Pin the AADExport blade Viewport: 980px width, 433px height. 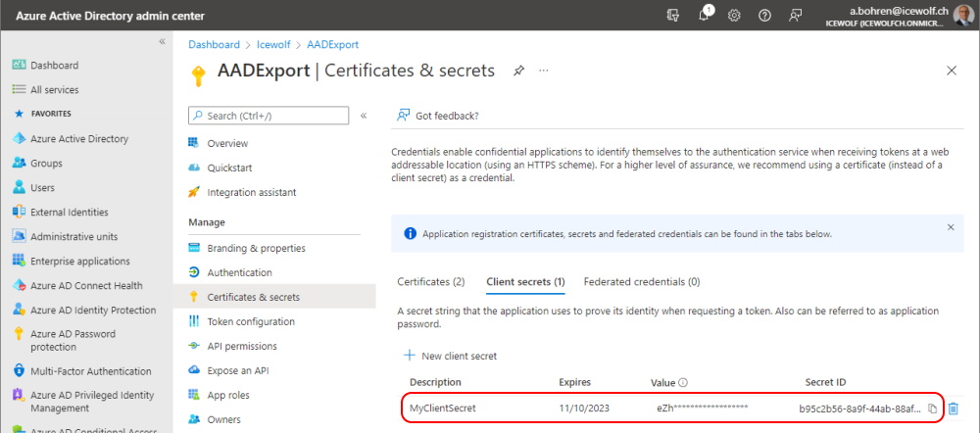point(518,71)
